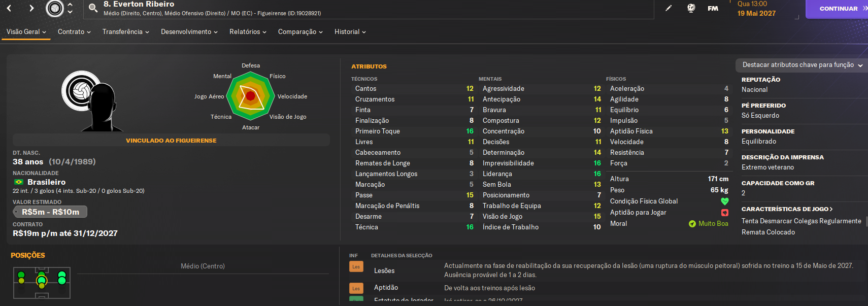Click the pencil edit icon
Screen dimensions: 868x306
669,8
